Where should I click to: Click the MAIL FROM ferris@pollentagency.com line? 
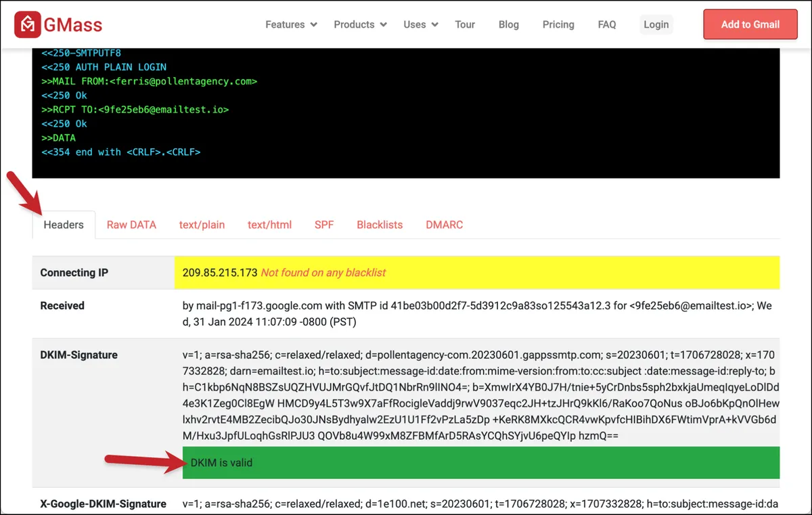[150, 81]
